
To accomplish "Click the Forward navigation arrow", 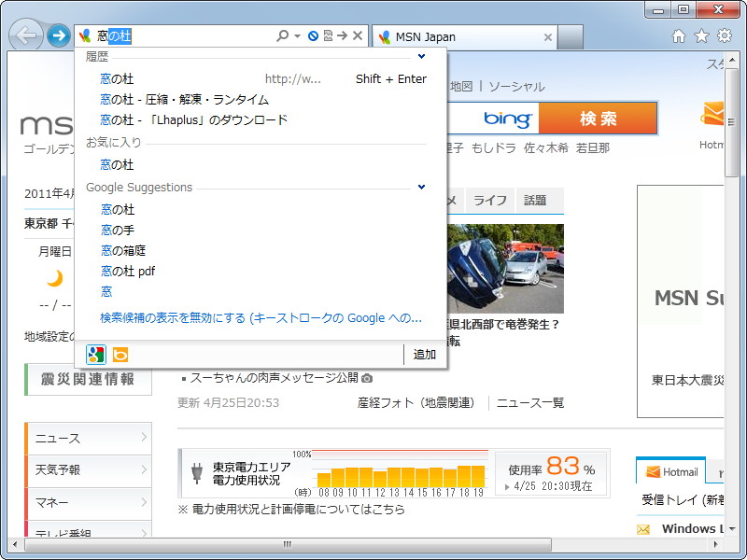I will tap(58, 35).
